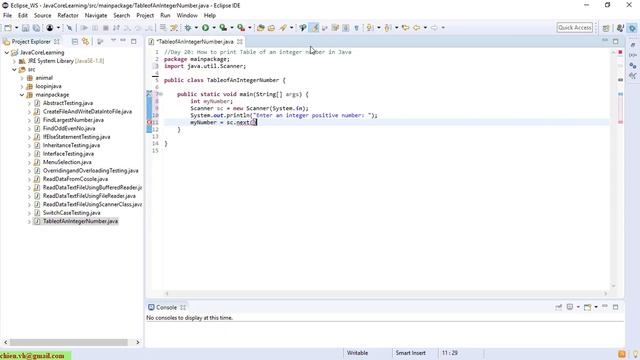Toggle Pin Console icon
640x360 pixels.
pyautogui.click(x=558, y=307)
